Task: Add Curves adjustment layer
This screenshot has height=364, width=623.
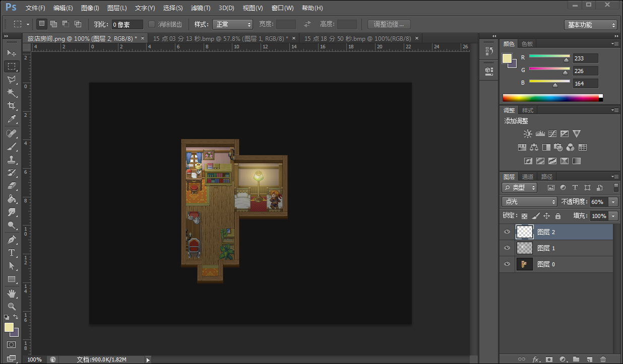Action: tap(552, 134)
